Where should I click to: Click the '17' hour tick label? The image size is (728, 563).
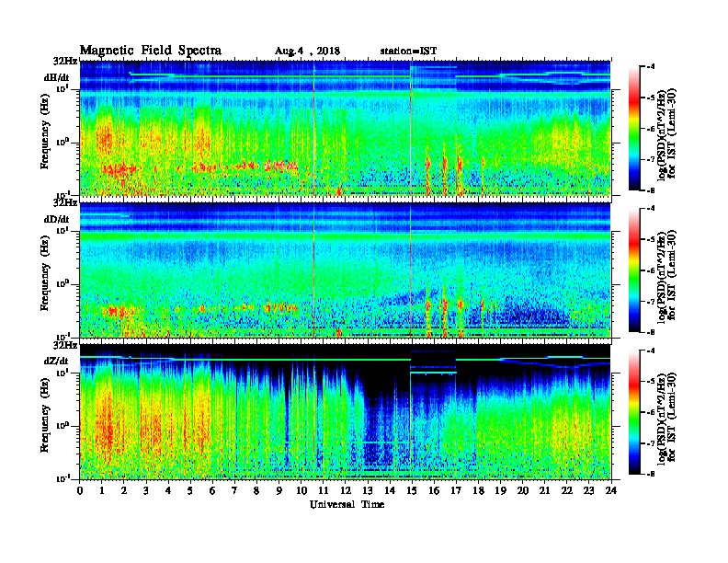tap(456, 491)
